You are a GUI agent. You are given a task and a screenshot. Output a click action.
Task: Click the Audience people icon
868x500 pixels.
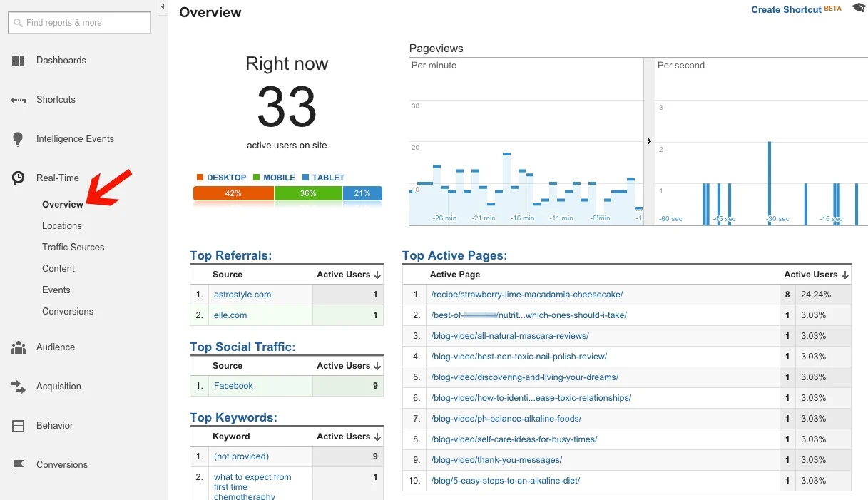[17, 347]
